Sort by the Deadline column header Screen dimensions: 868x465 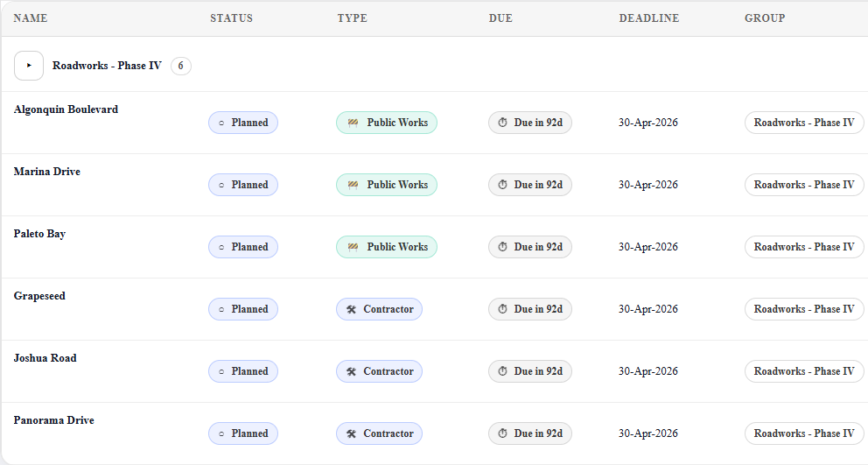(x=648, y=18)
